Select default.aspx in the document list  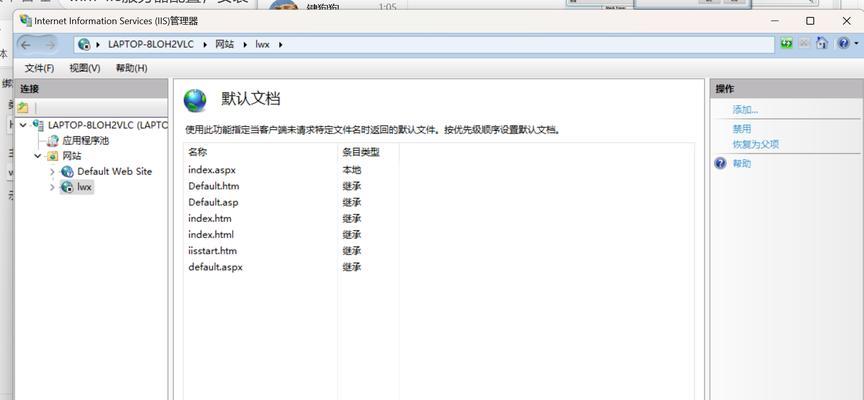[215, 267]
